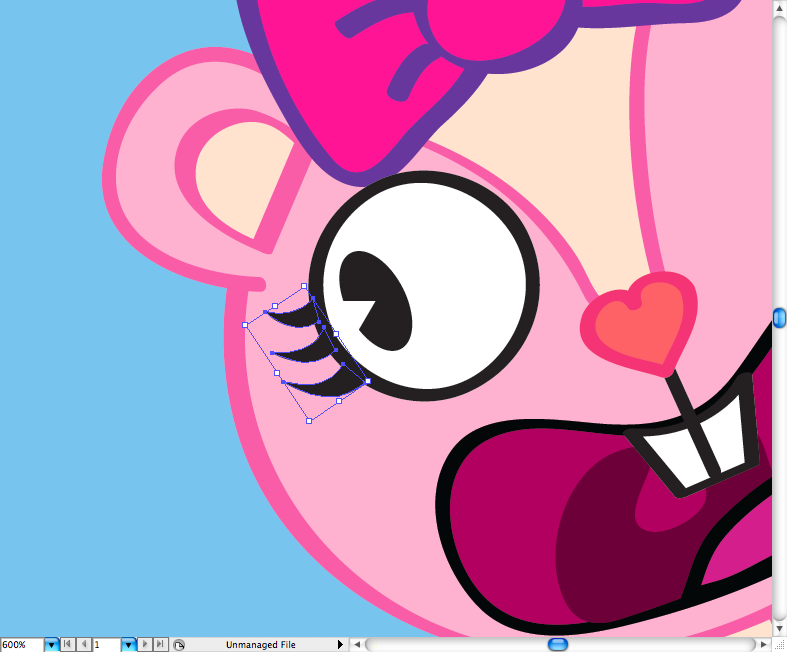Screen dimensions: 787x652
Task: Open the artboard number dropdown
Action: coord(128,645)
